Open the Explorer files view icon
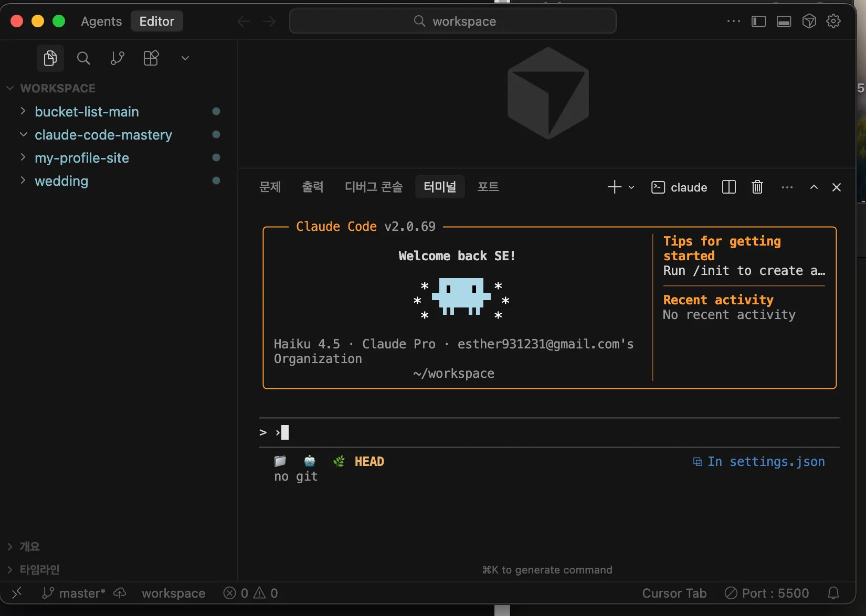The height and width of the screenshot is (616, 866). (50, 58)
